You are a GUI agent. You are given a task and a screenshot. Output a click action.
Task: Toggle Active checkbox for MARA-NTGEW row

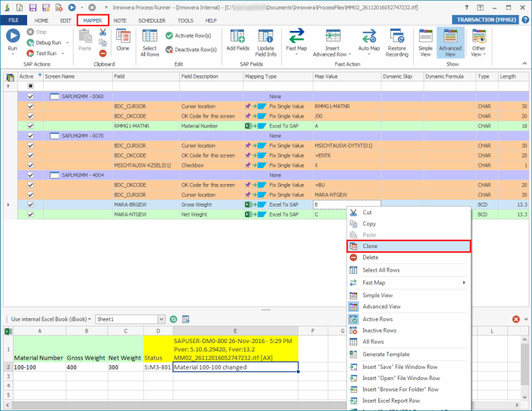31,214
